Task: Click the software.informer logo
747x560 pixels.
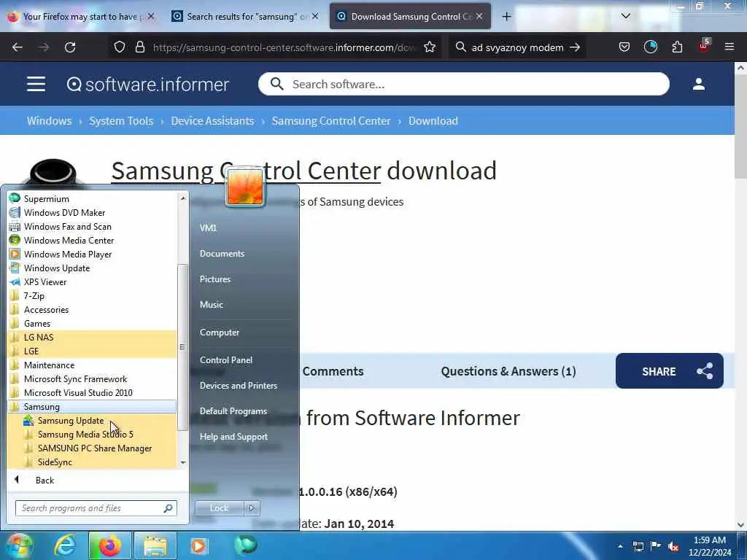Action: 147,85
